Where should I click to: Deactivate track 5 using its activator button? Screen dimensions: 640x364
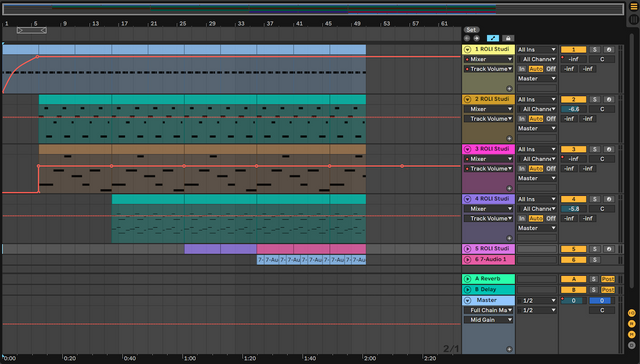573,249
